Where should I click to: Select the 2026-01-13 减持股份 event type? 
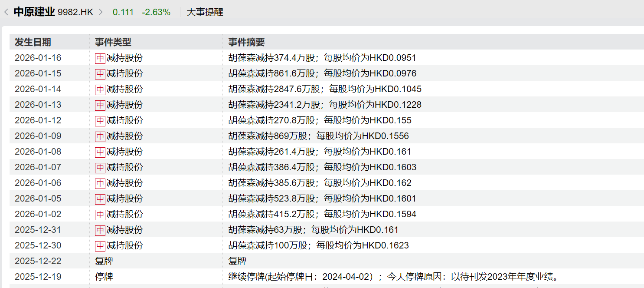click(x=124, y=105)
